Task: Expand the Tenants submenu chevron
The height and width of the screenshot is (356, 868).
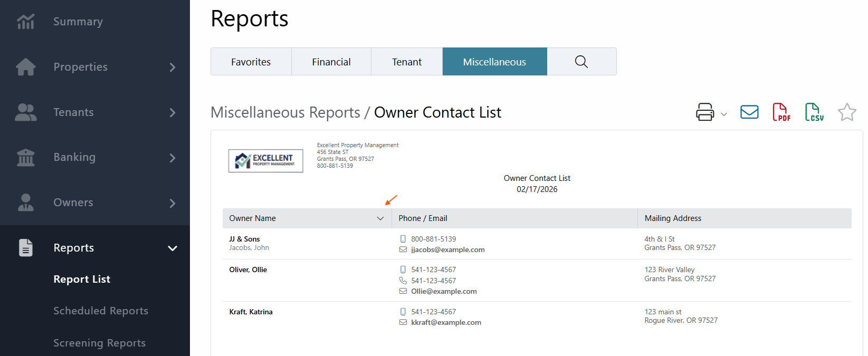Action: pos(173,112)
